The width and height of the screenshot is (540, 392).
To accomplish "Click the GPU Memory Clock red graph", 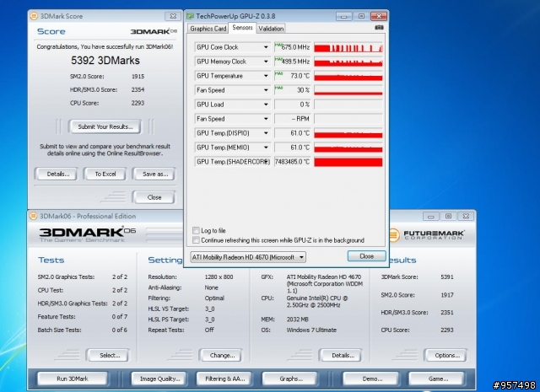I will pyautogui.click(x=348, y=62).
